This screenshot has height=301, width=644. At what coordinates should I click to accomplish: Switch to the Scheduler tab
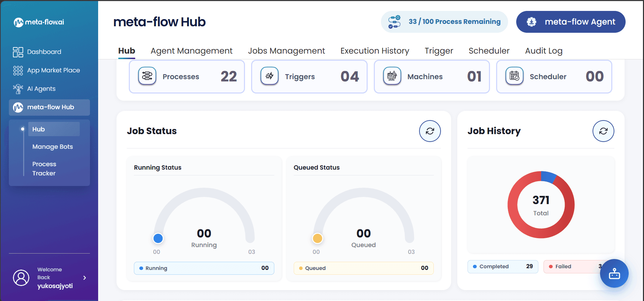[x=489, y=51]
